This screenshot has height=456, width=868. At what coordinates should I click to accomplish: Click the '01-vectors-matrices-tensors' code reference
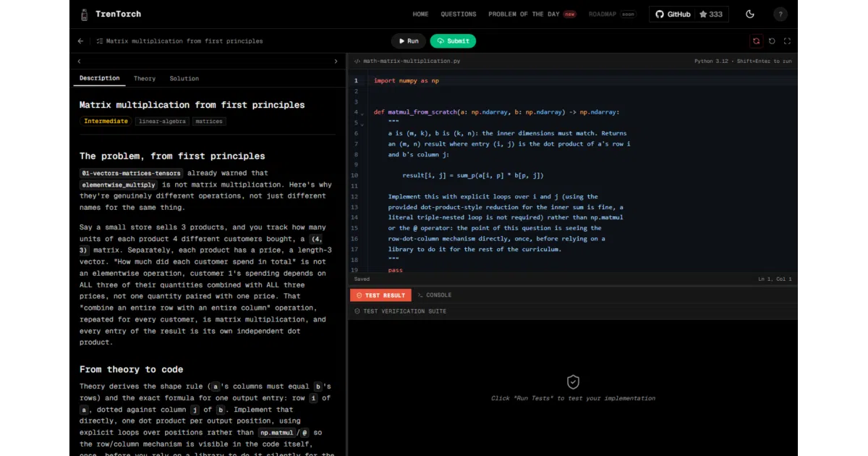[132, 173]
